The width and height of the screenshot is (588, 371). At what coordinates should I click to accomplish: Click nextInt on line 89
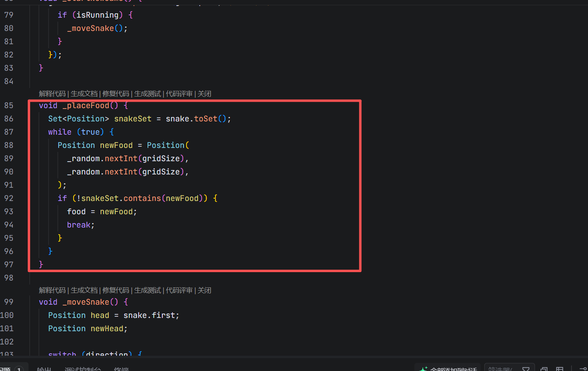coord(121,158)
